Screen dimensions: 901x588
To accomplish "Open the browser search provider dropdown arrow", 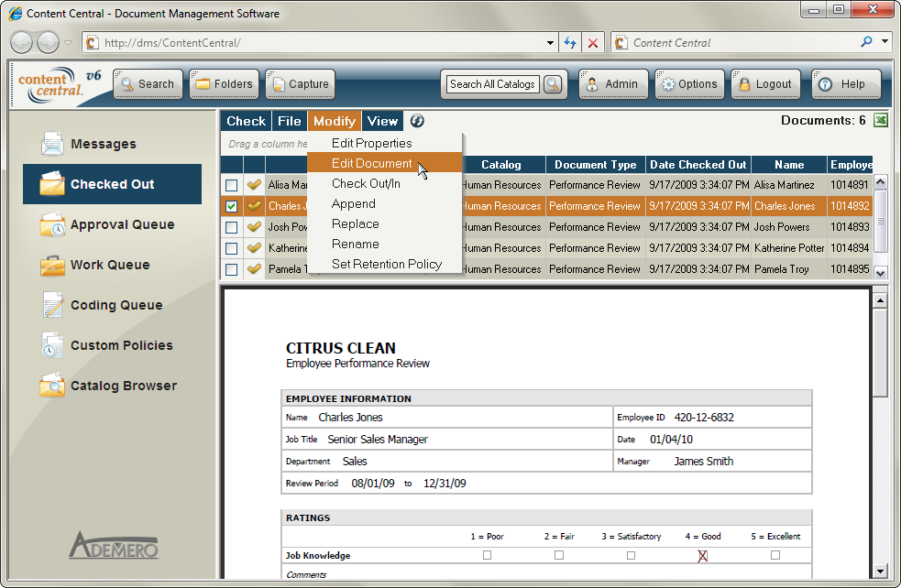I will coord(885,42).
